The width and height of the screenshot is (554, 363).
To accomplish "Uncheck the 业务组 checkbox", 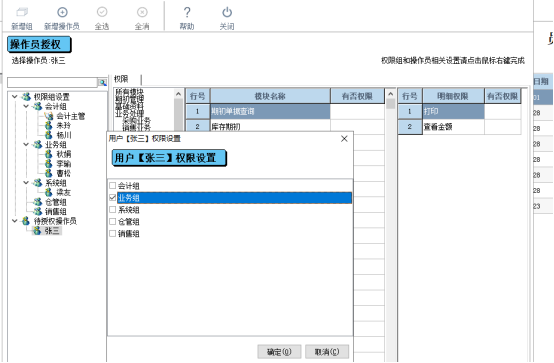I will 112,198.
